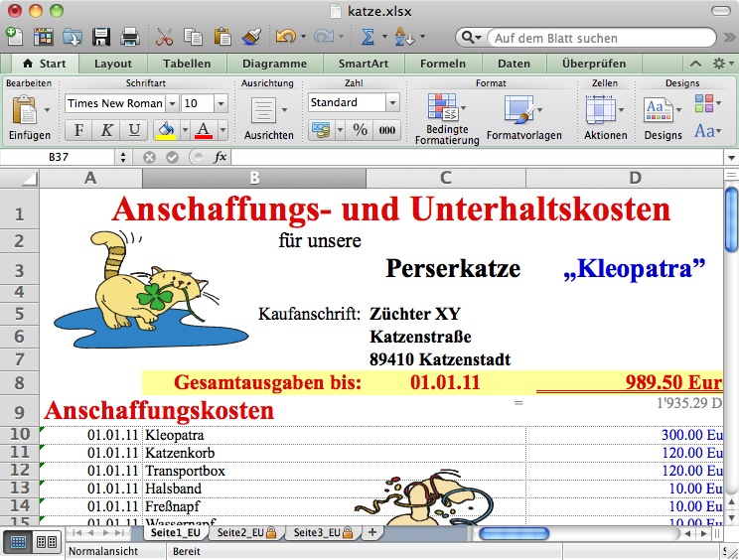
Task: Click the AutoSum sigma icon
Action: pos(367,38)
